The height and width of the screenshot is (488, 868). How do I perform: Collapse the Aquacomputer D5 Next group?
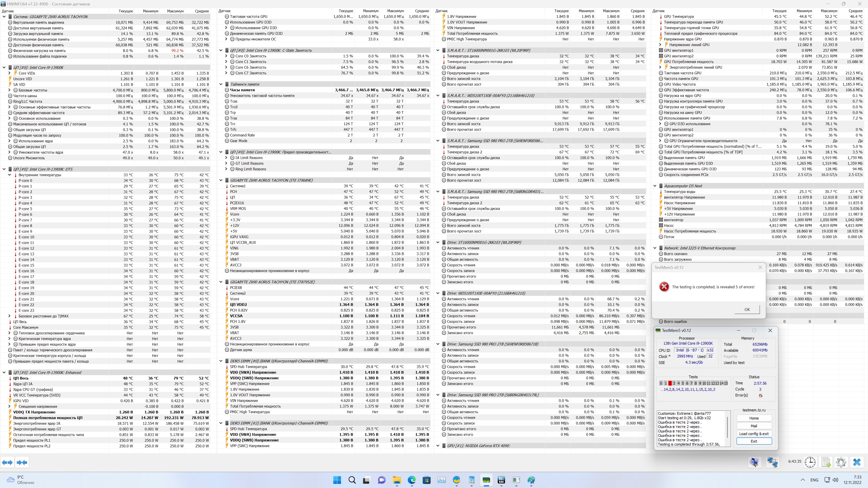[x=655, y=186]
